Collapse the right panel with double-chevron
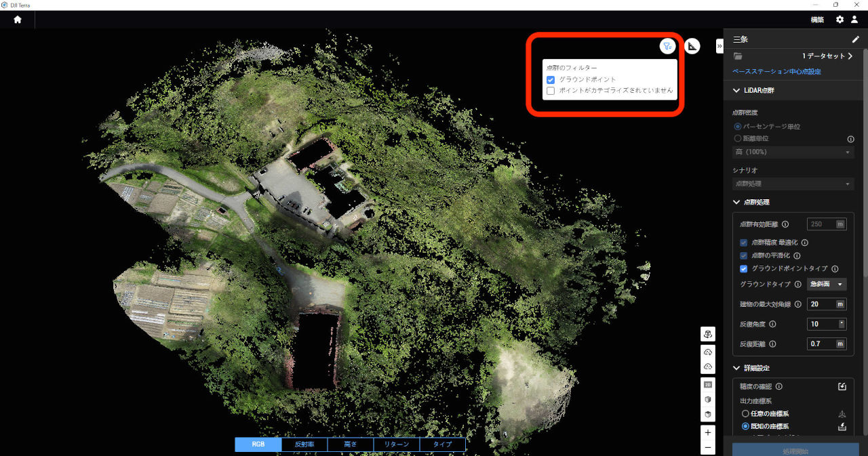Image resolution: width=868 pixels, height=456 pixels. pyautogui.click(x=719, y=46)
